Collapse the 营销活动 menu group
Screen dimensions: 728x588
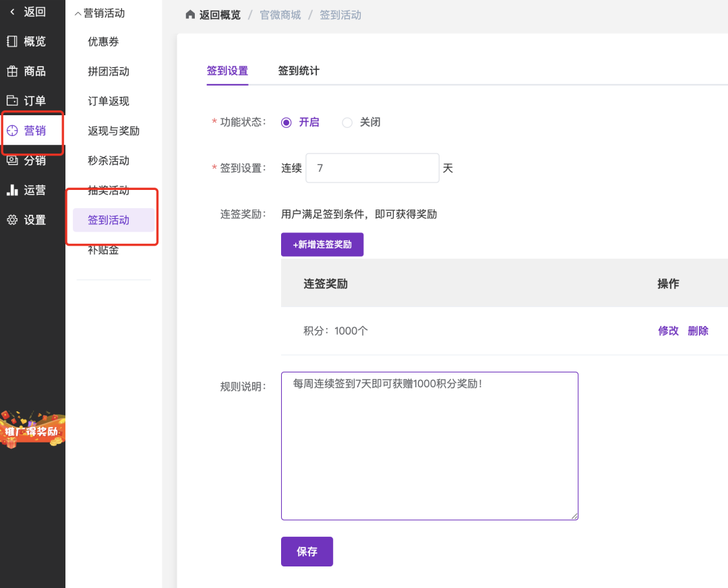[78, 13]
